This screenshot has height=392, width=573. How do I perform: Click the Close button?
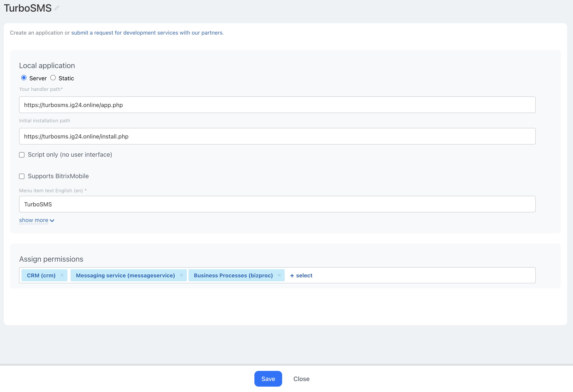click(x=301, y=379)
